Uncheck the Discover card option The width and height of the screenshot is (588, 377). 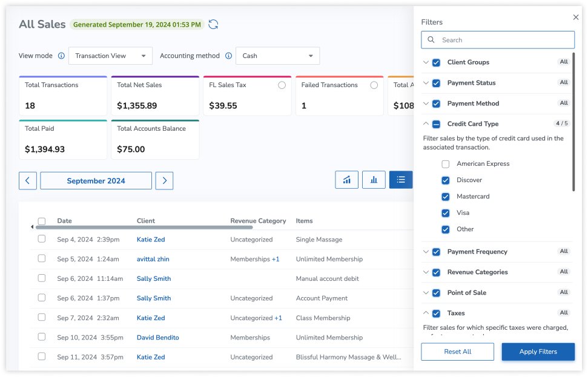[446, 180]
